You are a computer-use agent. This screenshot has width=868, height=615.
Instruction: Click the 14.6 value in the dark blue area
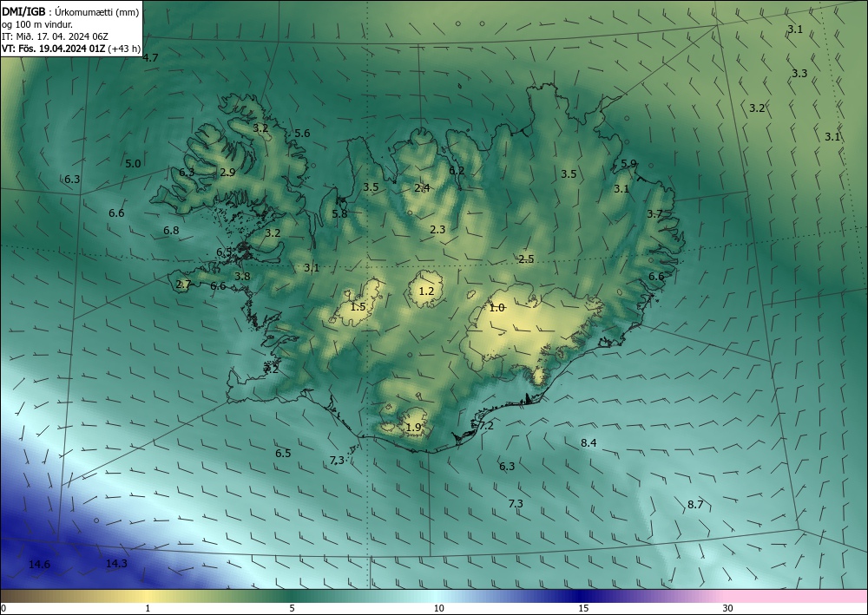point(39,565)
